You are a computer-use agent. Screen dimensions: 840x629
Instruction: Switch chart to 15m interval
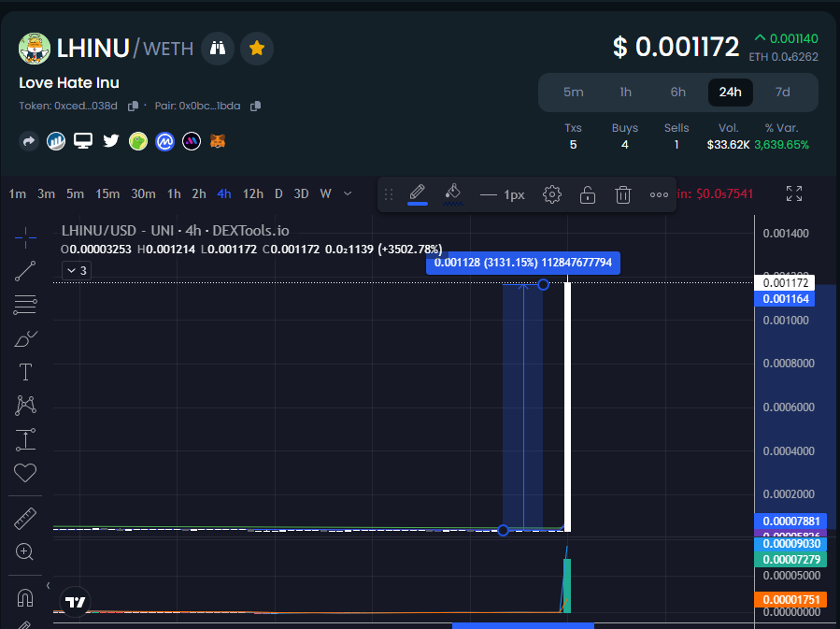(x=107, y=194)
